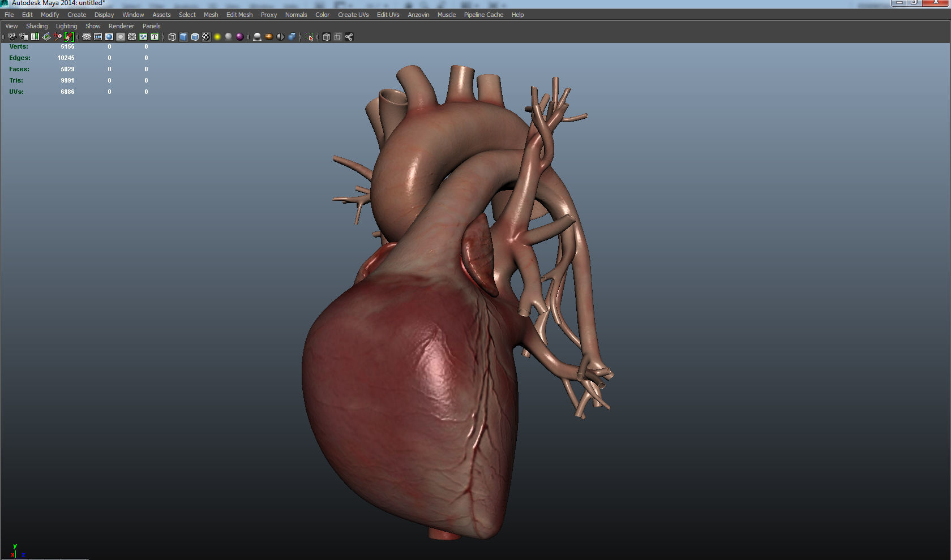This screenshot has width=951, height=560.
Task: Click the half-shaded sphere icon
Action: pyautogui.click(x=280, y=37)
